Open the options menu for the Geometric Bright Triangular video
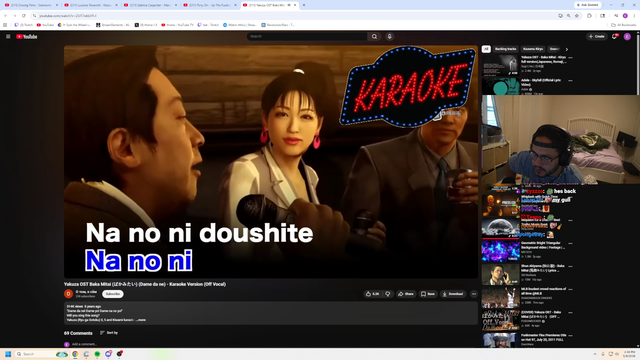The image size is (640, 360). coord(570,243)
